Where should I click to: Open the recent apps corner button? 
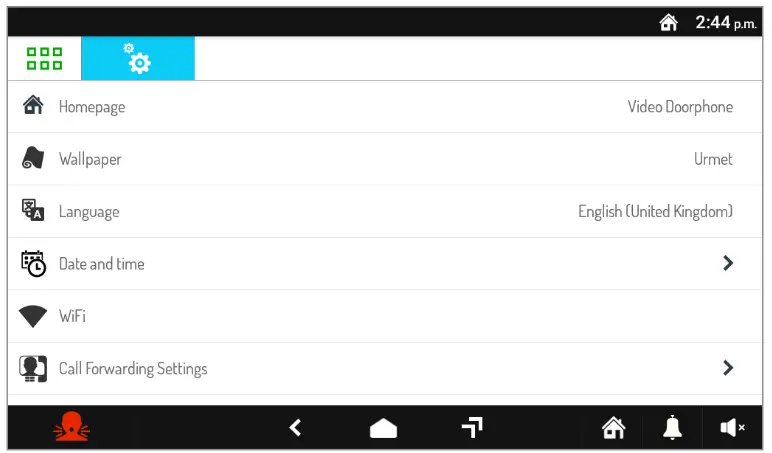[472, 427]
